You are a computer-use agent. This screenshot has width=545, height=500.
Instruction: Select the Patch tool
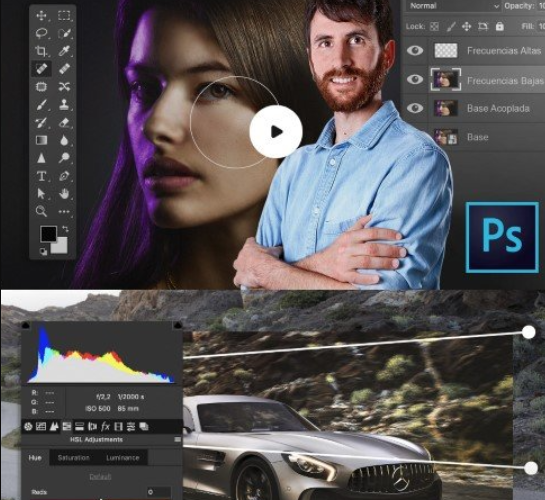pos(41,86)
